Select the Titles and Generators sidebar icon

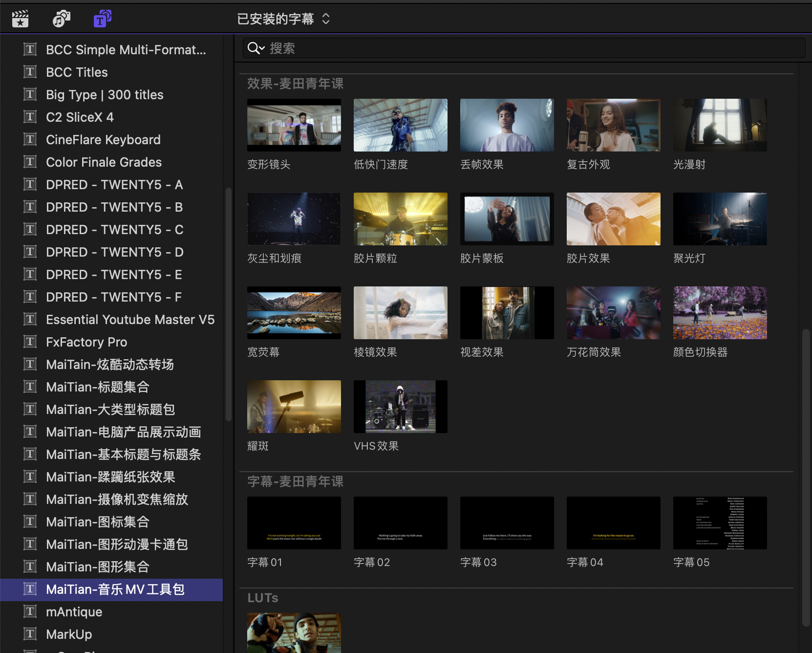coord(102,19)
